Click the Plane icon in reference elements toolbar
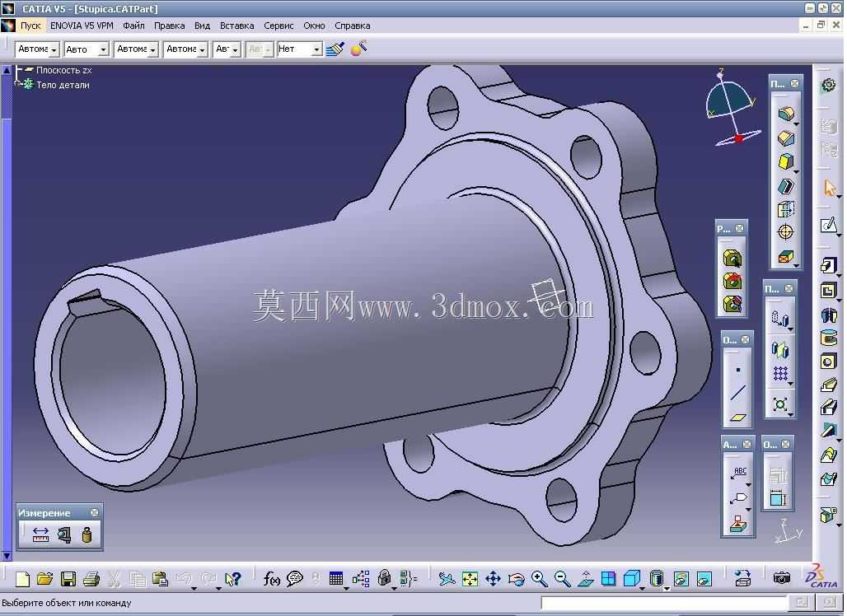The width and height of the screenshot is (847, 616). (x=738, y=416)
